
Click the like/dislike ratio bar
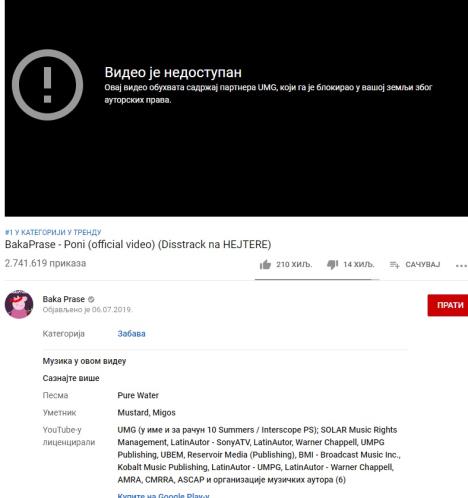pos(317,279)
